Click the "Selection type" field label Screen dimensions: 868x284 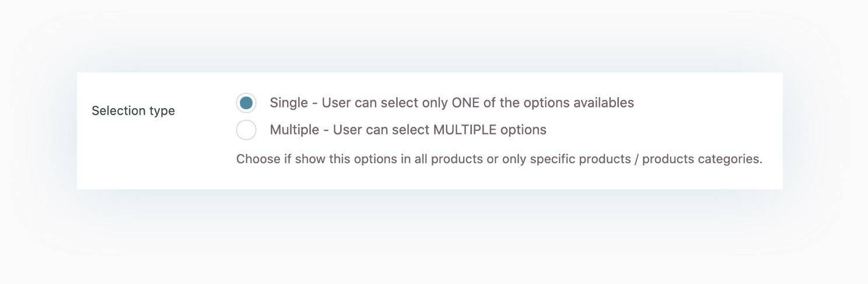133,110
